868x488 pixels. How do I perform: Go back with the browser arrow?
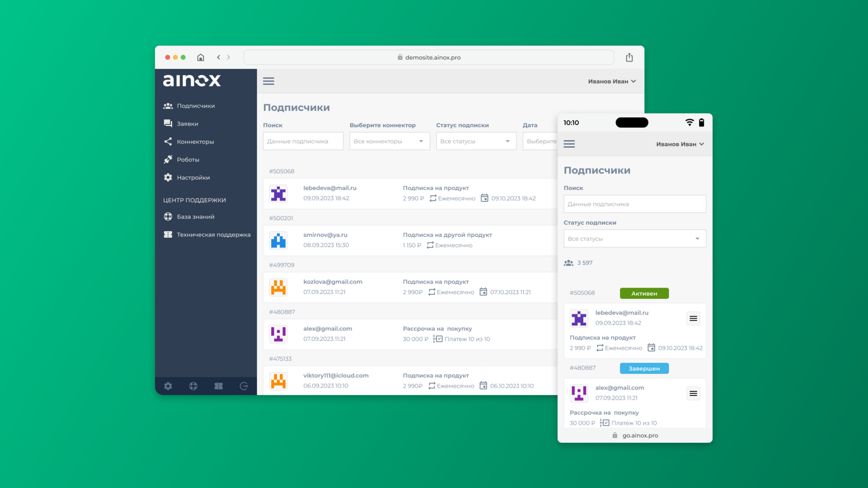[219, 57]
